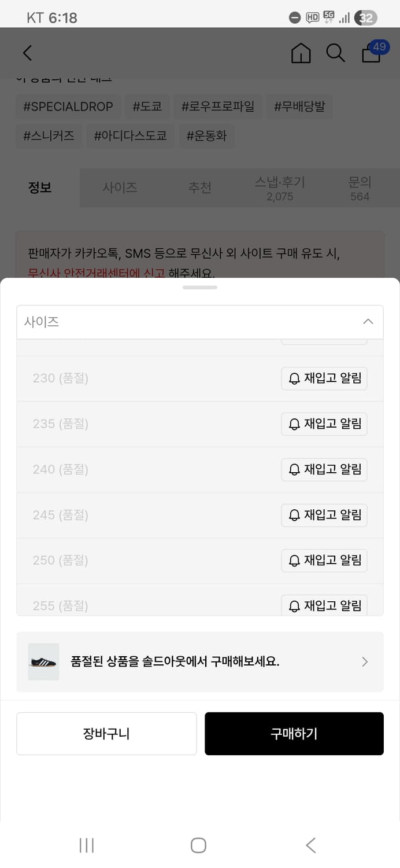
Task: Open the #스니커즈 hashtag link
Action: coord(48,136)
